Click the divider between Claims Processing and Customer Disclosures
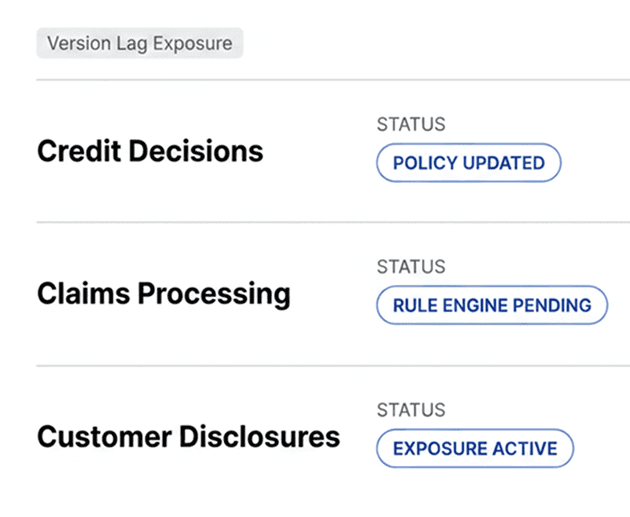 (x=333, y=366)
